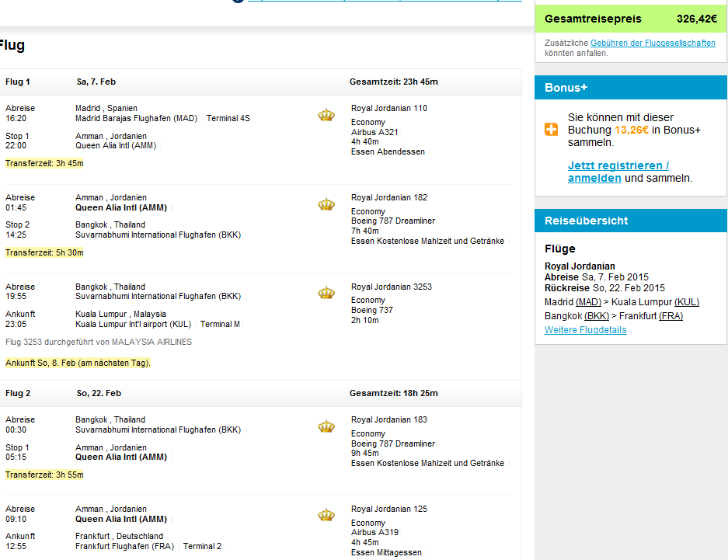728x560 pixels.
Task: Click the (MAD) airport code link
Action: (x=588, y=302)
